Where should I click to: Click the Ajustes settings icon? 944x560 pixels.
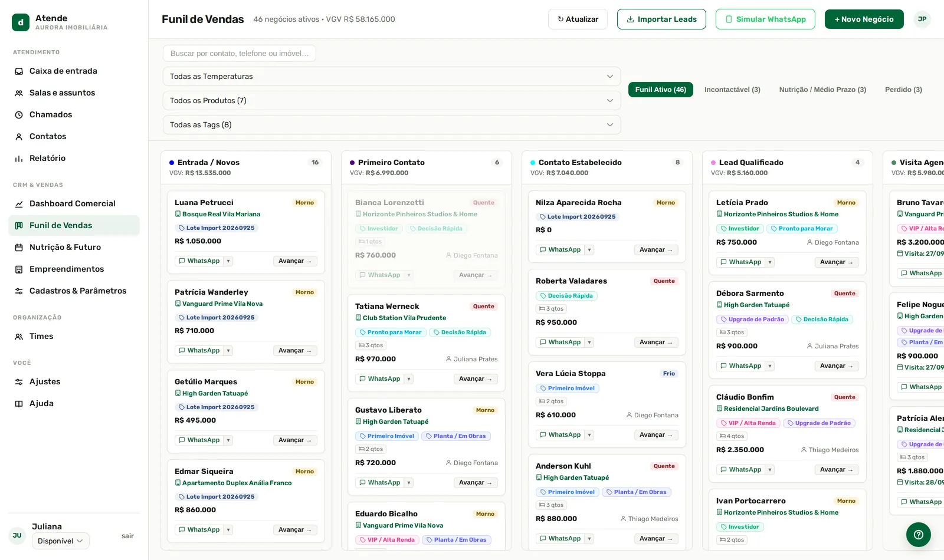click(19, 382)
